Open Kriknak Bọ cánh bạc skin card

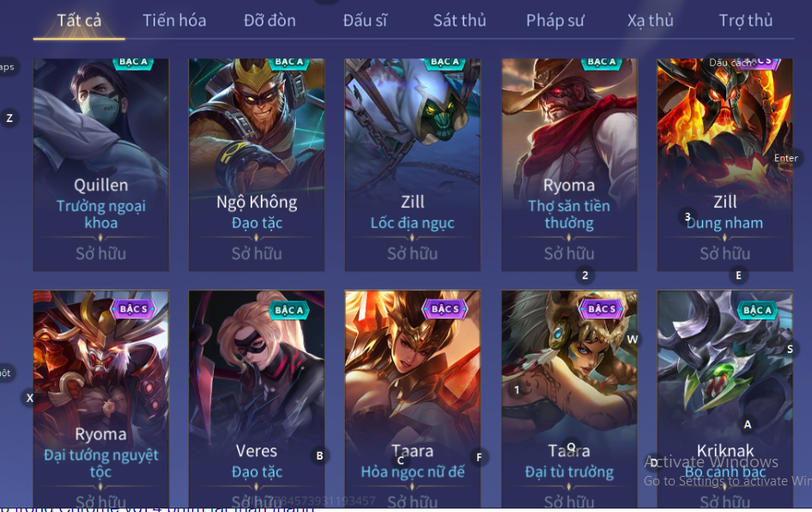click(725, 399)
